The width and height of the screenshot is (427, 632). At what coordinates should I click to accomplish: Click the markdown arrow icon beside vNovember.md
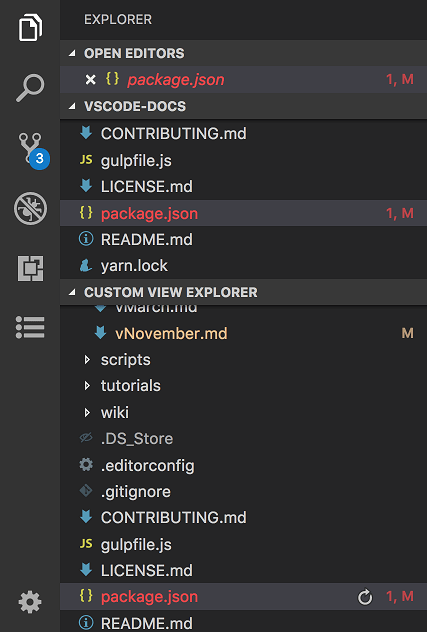click(100, 333)
